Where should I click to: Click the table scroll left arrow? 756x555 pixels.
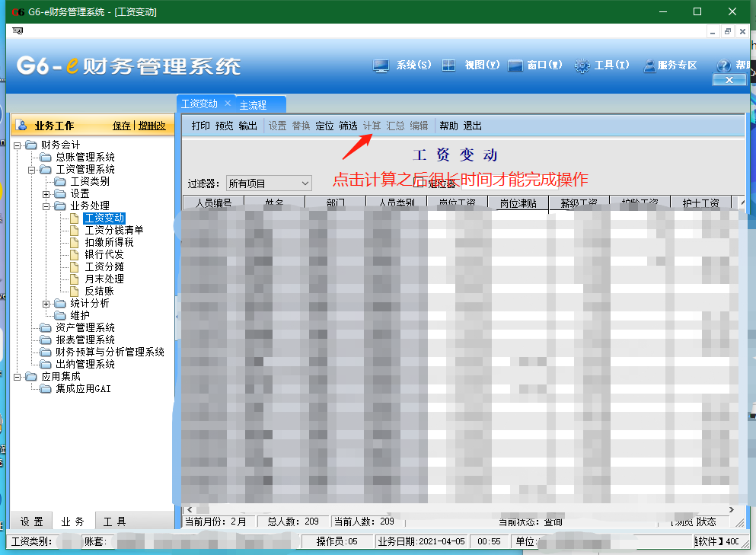[x=190, y=509]
